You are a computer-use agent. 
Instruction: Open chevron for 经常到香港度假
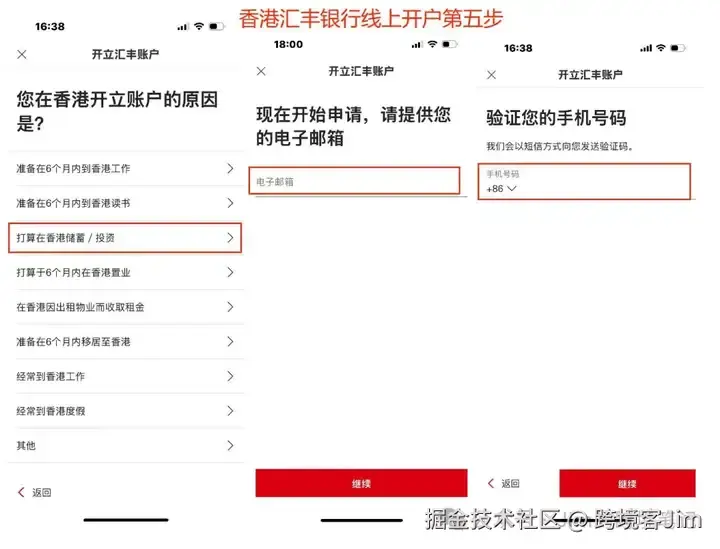coord(231,411)
